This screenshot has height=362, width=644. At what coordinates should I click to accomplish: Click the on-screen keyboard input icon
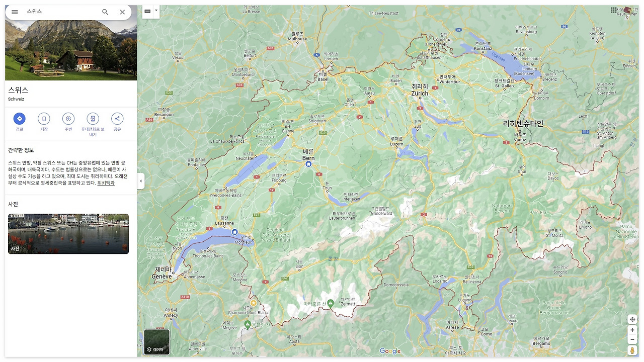point(146,11)
